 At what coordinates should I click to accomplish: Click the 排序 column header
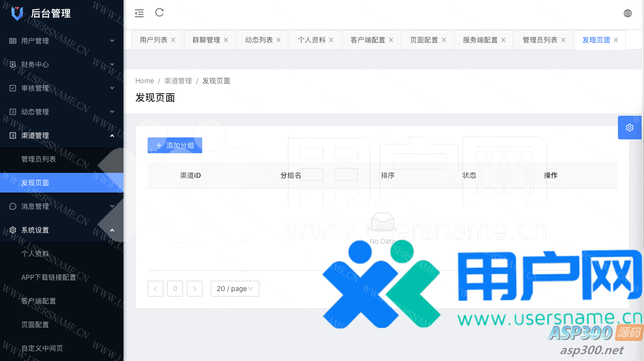[388, 175]
